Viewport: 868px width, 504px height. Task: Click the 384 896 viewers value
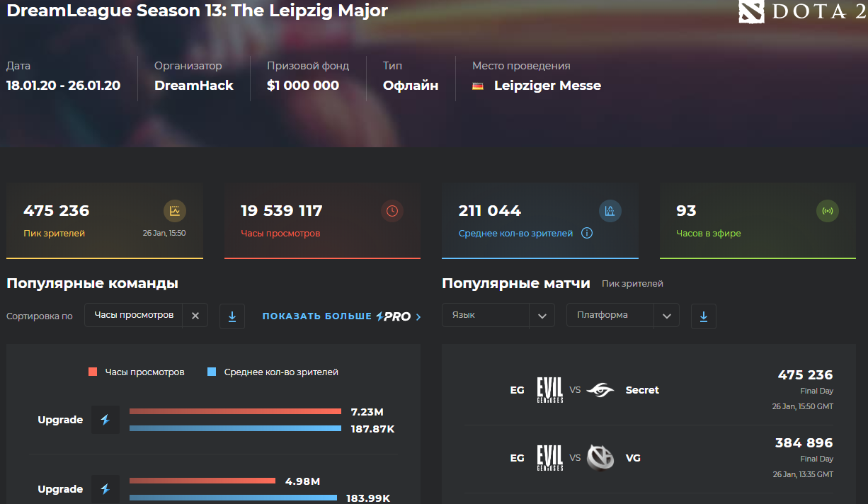click(x=804, y=442)
